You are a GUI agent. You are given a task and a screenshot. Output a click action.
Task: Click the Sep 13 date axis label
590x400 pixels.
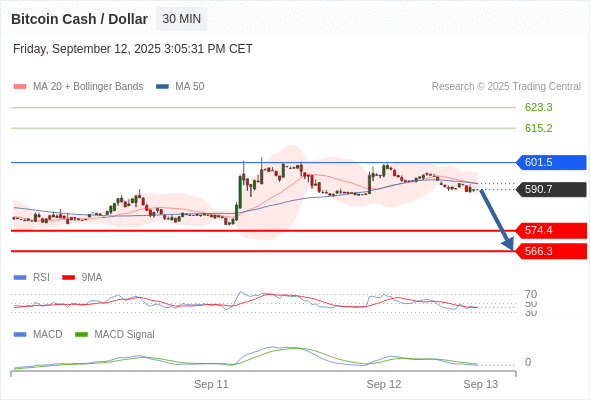pyautogui.click(x=481, y=384)
